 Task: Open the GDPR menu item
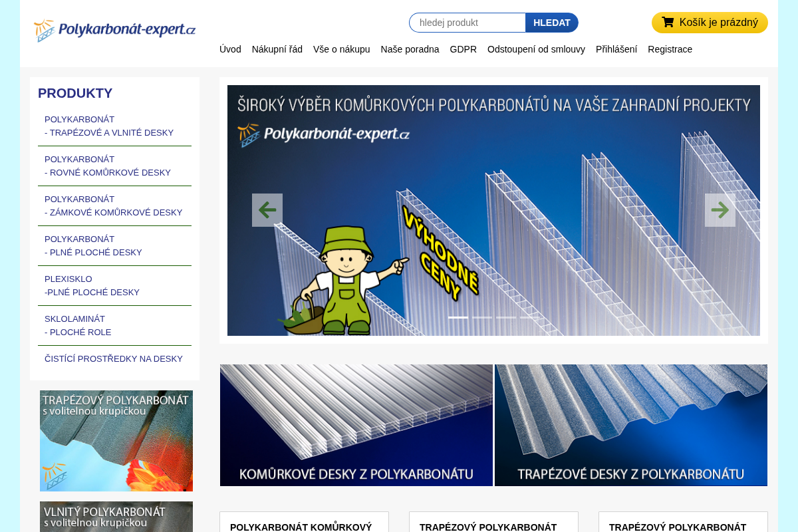[x=464, y=49]
